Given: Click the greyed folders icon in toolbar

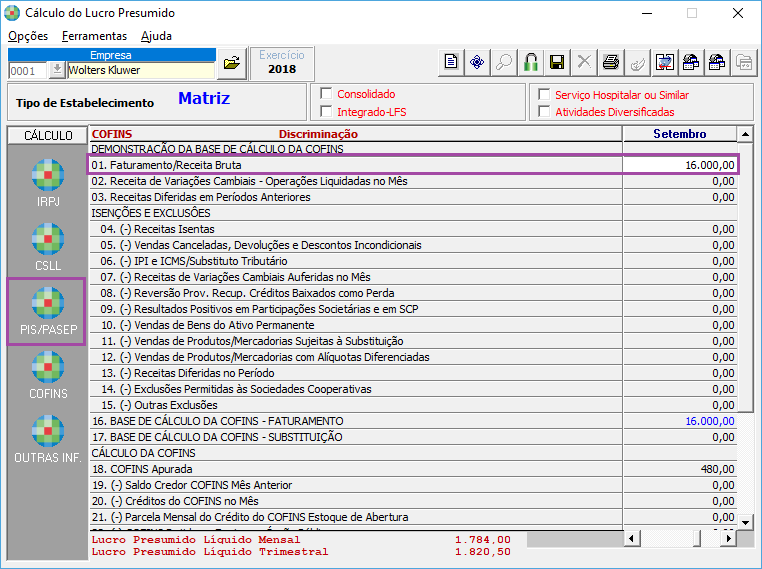Looking at the screenshot, I should coord(744,63).
